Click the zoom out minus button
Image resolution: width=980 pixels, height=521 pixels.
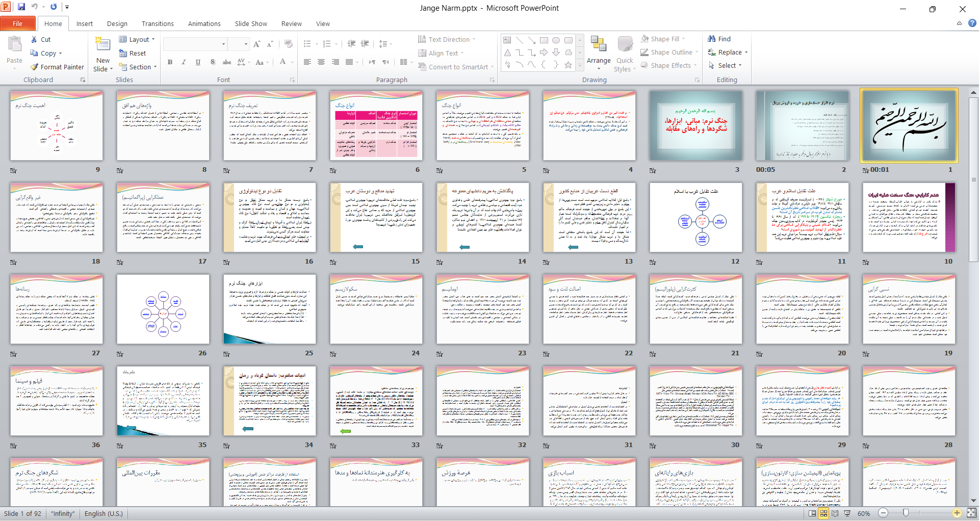[884, 513]
